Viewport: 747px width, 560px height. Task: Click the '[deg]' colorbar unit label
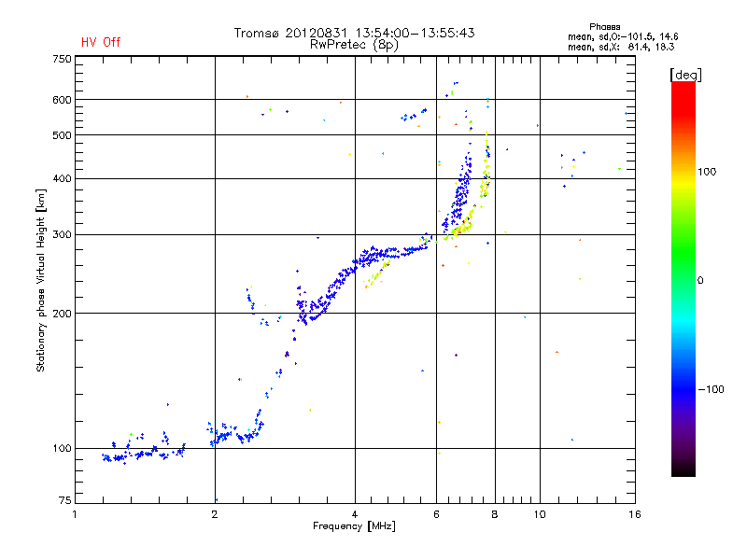685,75
